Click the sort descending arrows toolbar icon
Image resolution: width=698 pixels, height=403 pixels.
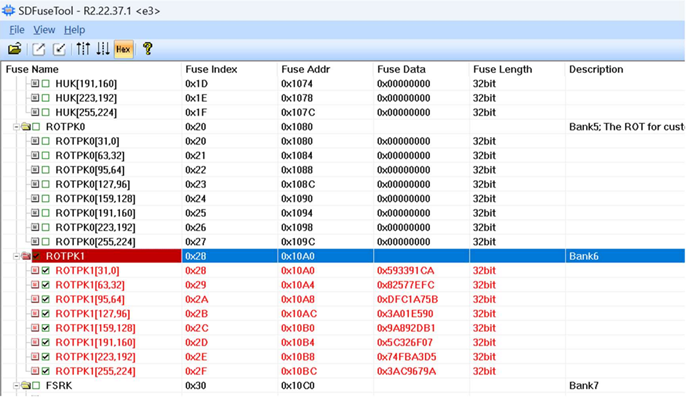[102, 48]
